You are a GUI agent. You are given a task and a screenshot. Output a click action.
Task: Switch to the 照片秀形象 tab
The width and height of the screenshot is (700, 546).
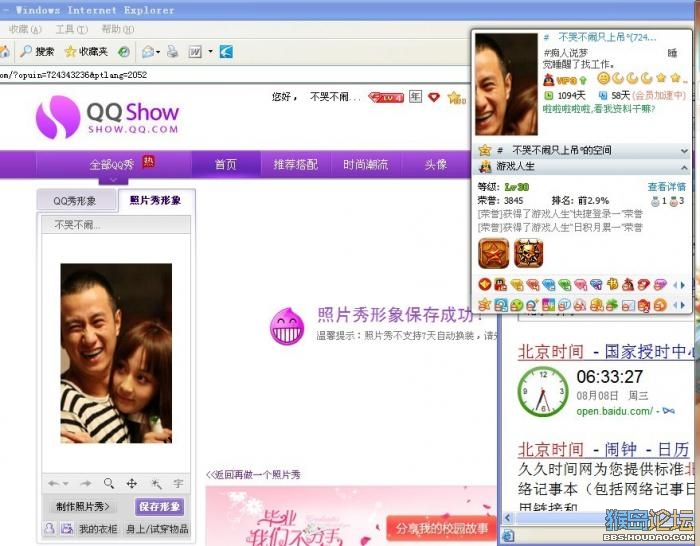[156, 200]
